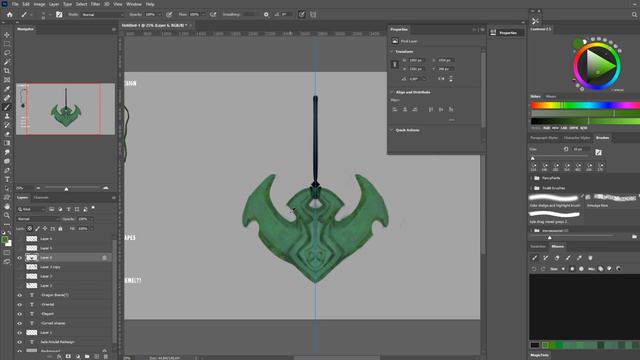Switch to Paragraph Styles tab

click(544, 138)
